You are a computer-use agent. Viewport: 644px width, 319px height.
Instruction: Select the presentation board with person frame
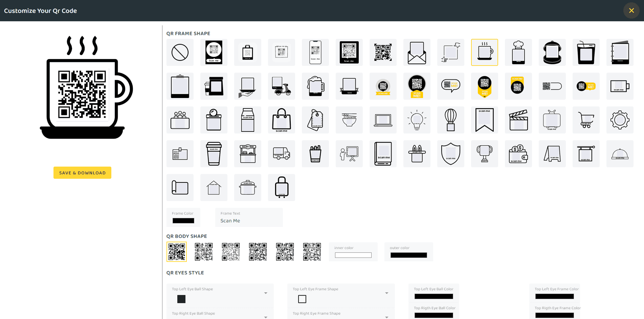[349, 154]
